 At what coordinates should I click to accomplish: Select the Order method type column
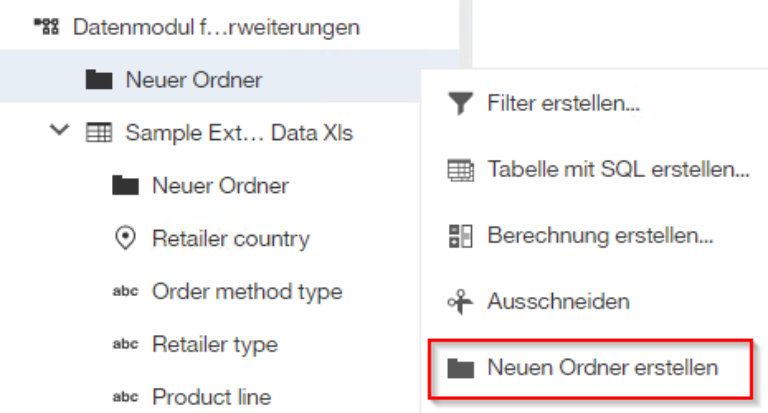click(247, 292)
